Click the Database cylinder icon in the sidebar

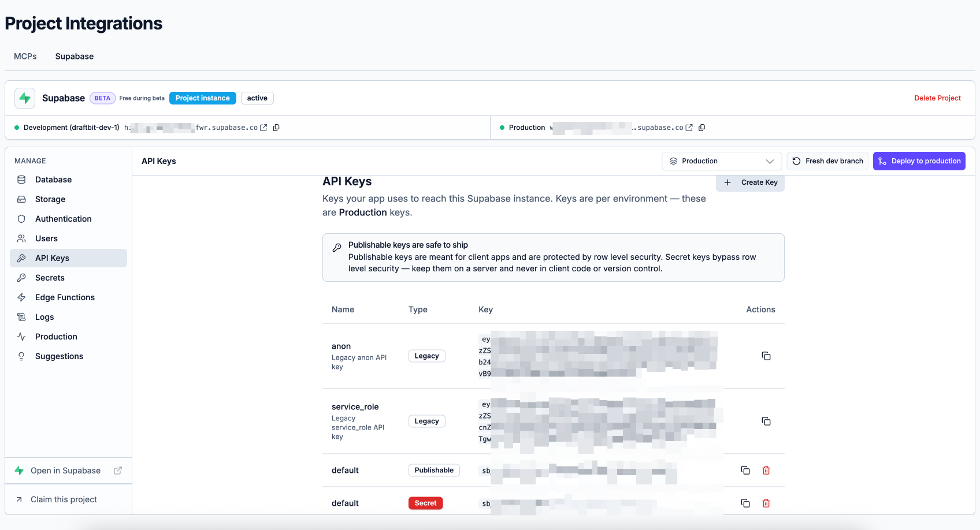[21, 180]
